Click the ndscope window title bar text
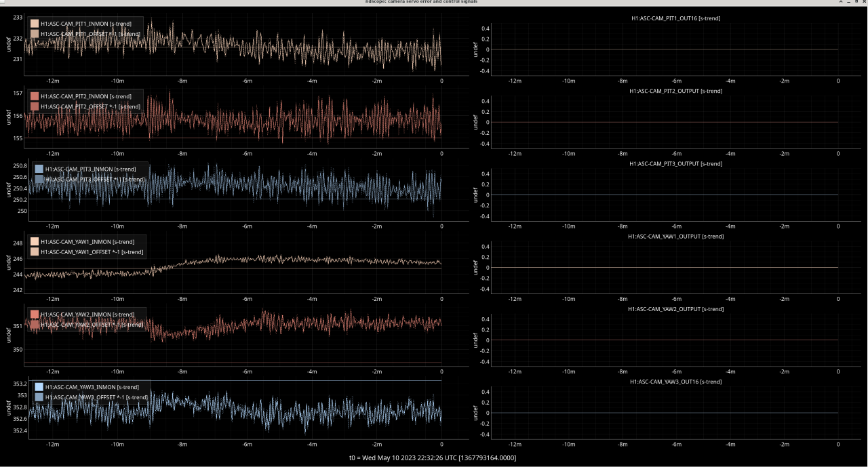868x467 pixels. 434,2
